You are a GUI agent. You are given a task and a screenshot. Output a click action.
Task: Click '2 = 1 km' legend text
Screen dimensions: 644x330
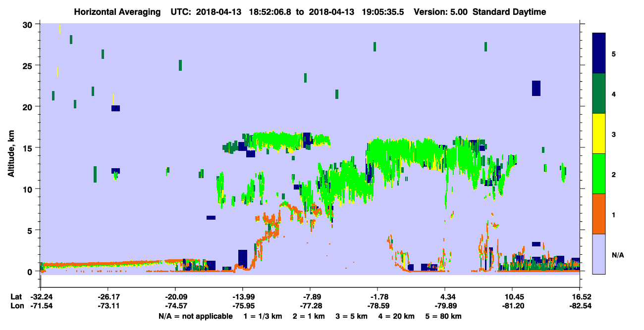tap(310, 316)
